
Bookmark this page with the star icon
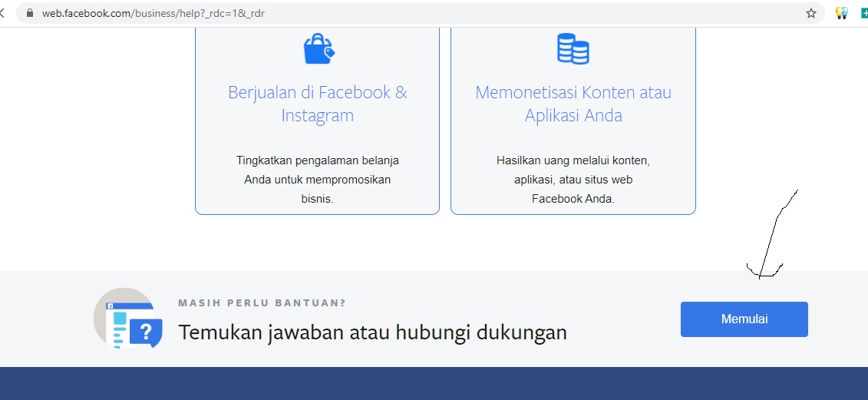pos(811,13)
